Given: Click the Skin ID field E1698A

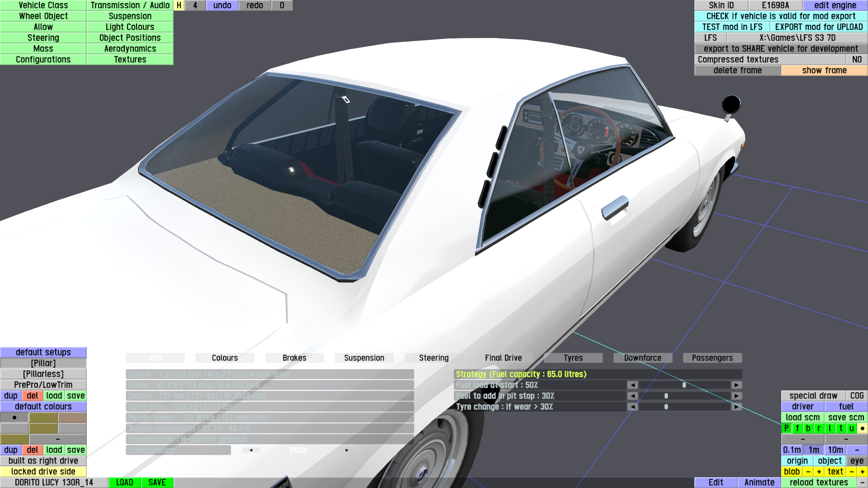Looking at the screenshot, I should coord(775,5).
